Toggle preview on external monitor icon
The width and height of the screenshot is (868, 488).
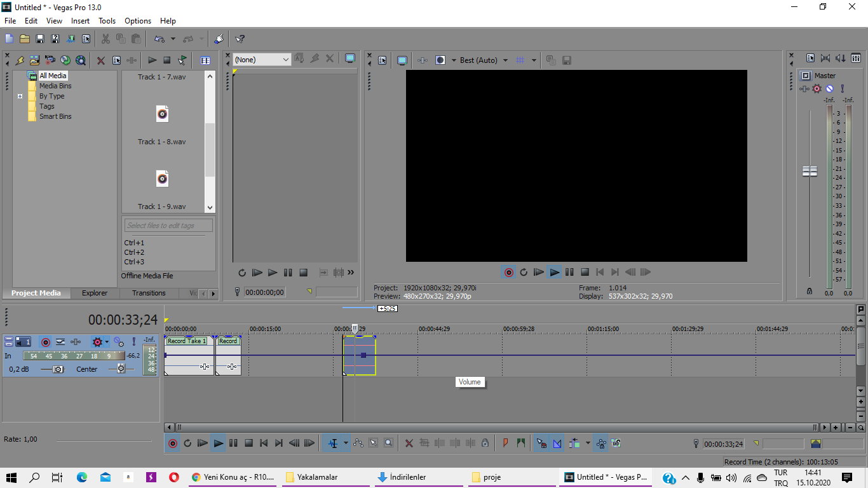(x=402, y=60)
